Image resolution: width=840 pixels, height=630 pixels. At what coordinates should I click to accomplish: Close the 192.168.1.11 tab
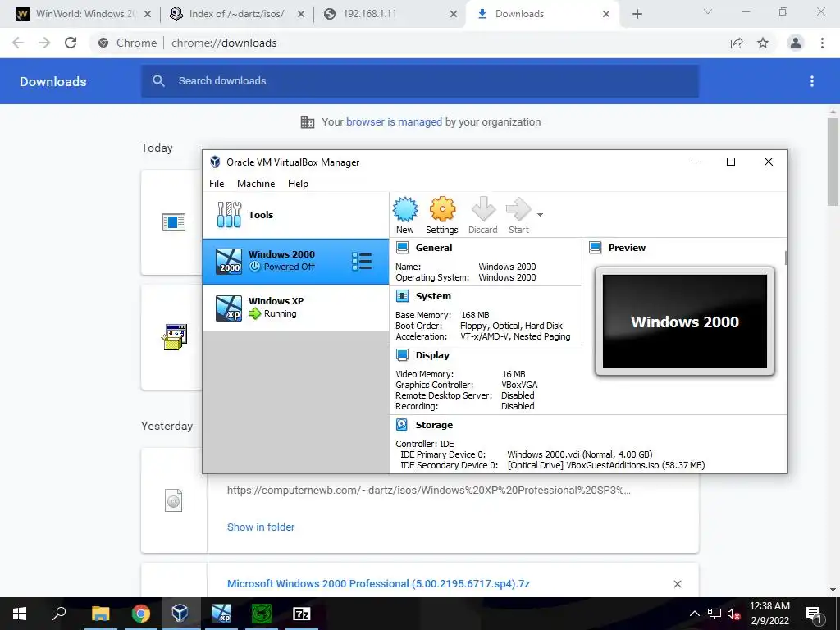click(x=453, y=14)
